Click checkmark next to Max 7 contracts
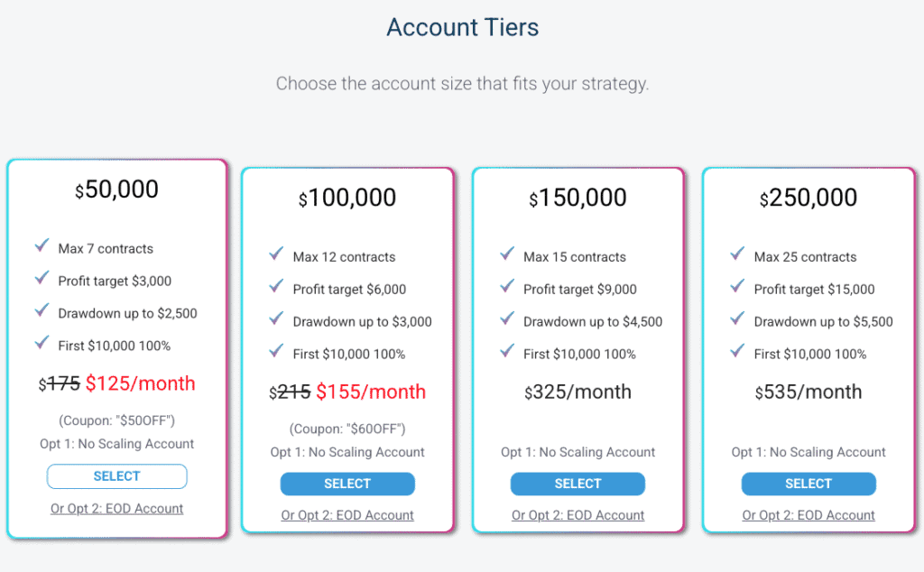The height and width of the screenshot is (572, 924). click(x=42, y=246)
